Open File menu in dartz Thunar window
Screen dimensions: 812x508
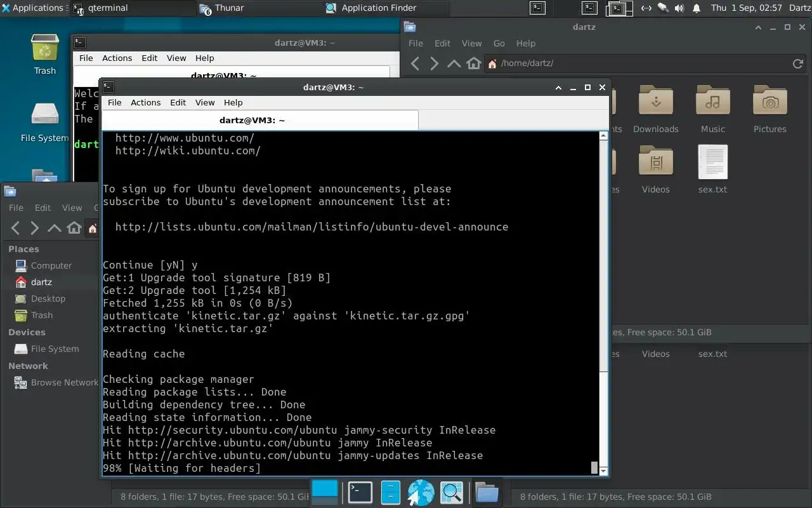pos(416,43)
